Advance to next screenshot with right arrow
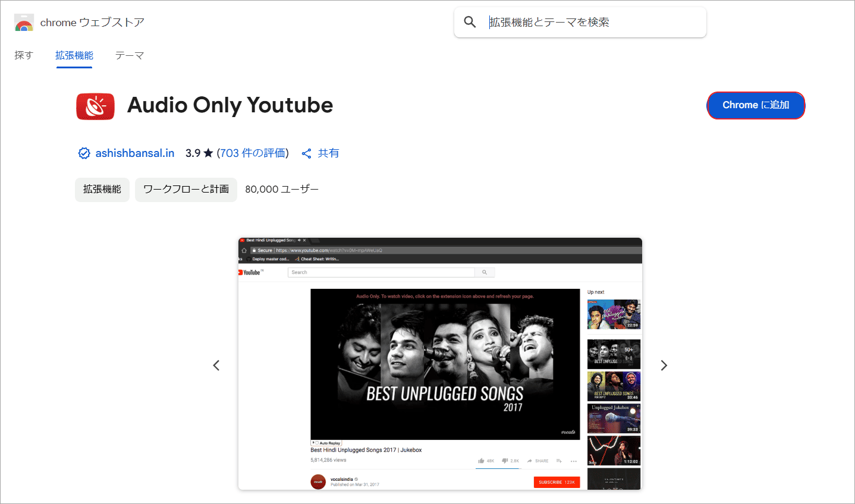The image size is (855, 504). 664,366
